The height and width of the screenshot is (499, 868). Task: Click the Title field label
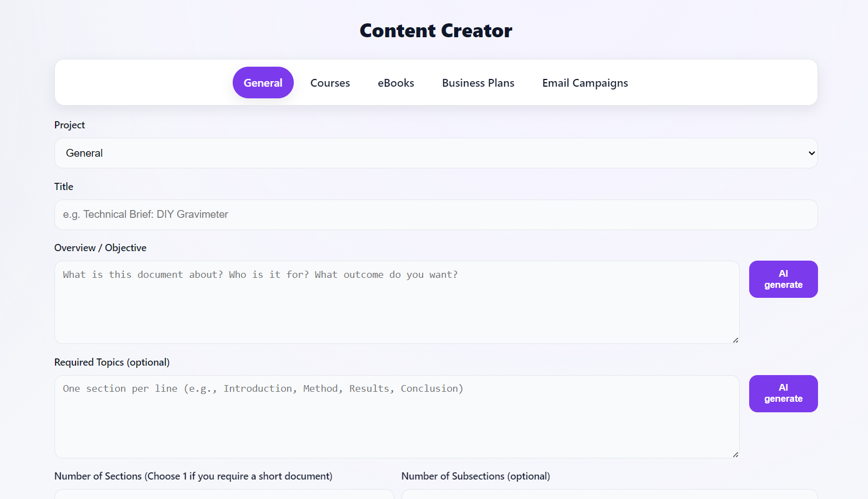click(x=63, y=186)
